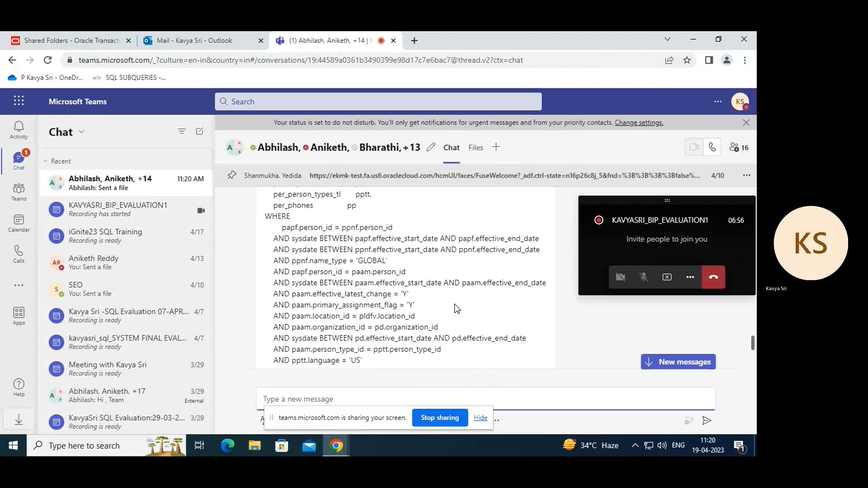Switch to the Mail - Kavya Sri Outlook browser tab
Image resolution: width=868 pixels, height=488 pixels.
coord(194,41)
